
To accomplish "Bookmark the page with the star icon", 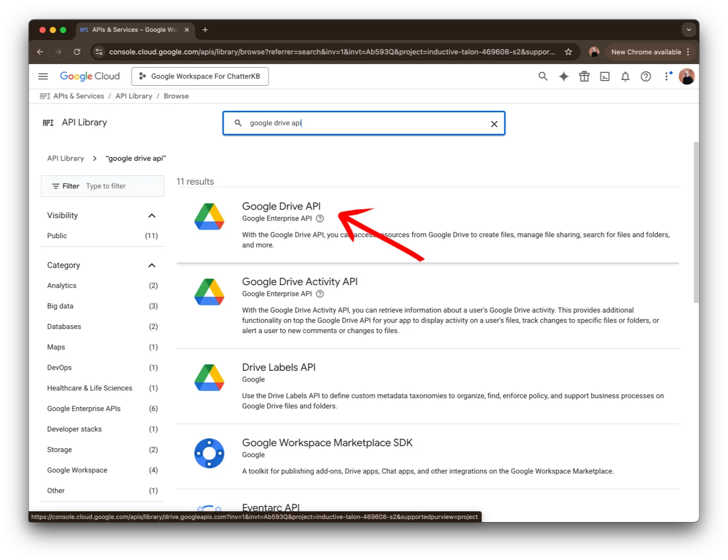I will pos(568,52).
